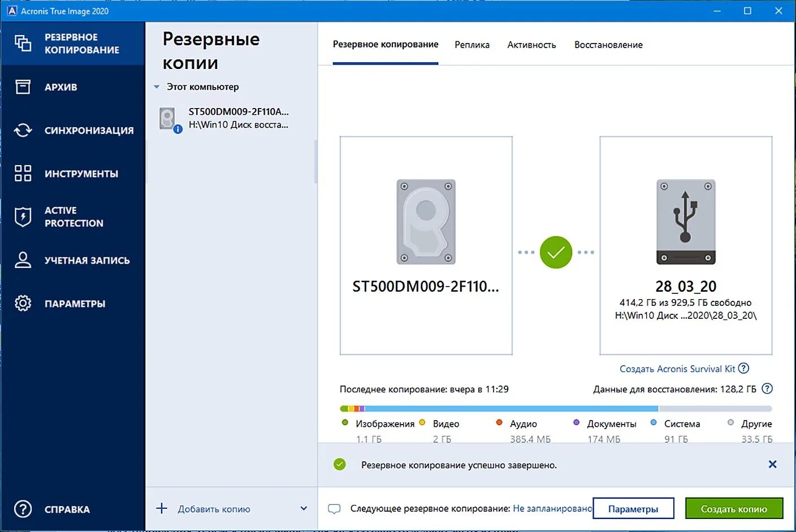
Task: Open the 'Реплика' tab
Action: [472, 45]
